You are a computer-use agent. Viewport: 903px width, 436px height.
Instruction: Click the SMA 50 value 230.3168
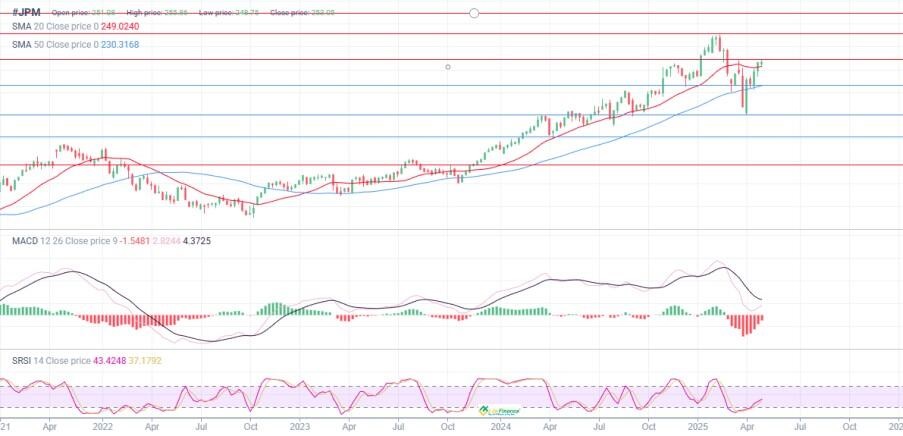pos(120,44)
